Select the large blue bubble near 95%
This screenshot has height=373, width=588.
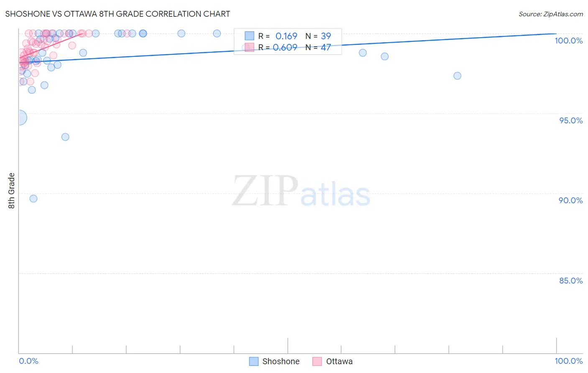click(19, 118)
